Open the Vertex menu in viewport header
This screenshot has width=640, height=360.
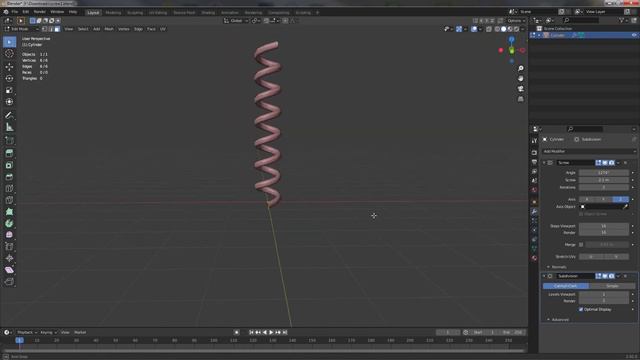click(x=123, y=29)
